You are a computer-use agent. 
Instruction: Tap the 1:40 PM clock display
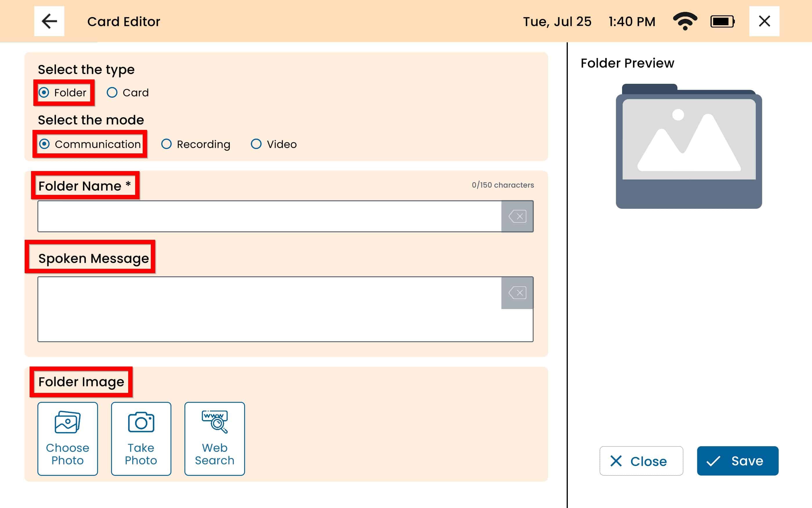632,21
